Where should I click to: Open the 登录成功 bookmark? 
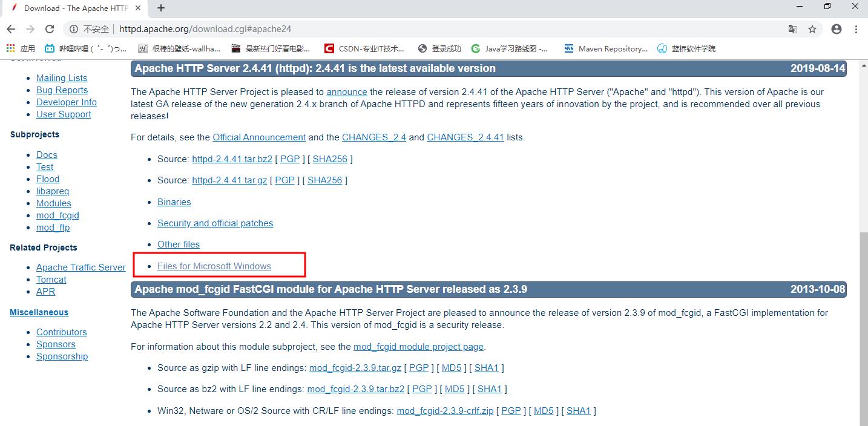coord(439,48)
